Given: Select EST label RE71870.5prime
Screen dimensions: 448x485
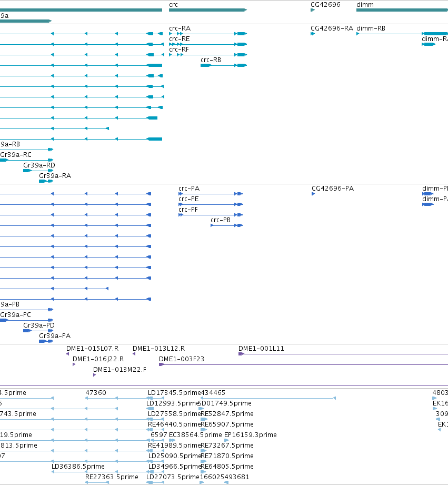Looking at the screenshot, I should (x=227, y=456).
